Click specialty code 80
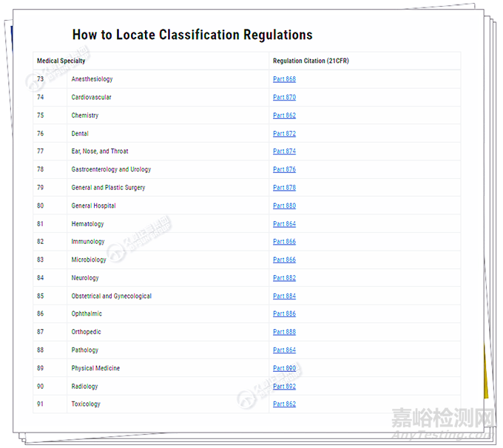The width and height of the screenshot is (503, 448). [x=41, y=206]
